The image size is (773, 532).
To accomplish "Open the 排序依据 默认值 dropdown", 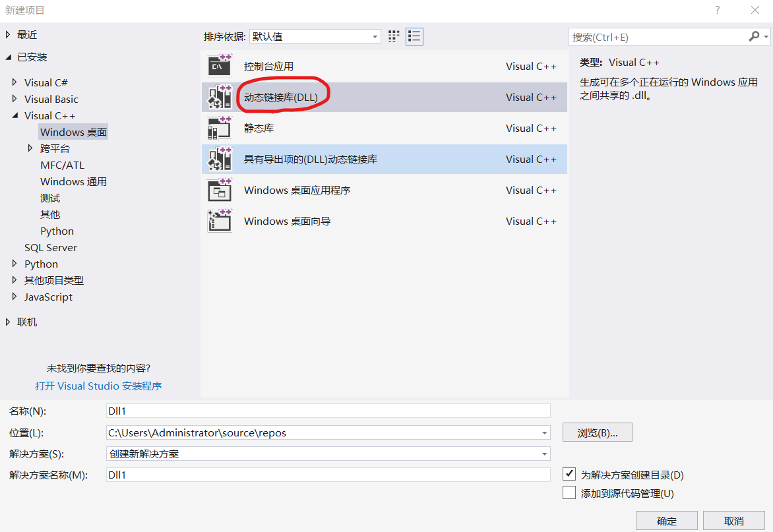I will coord(315,36).
